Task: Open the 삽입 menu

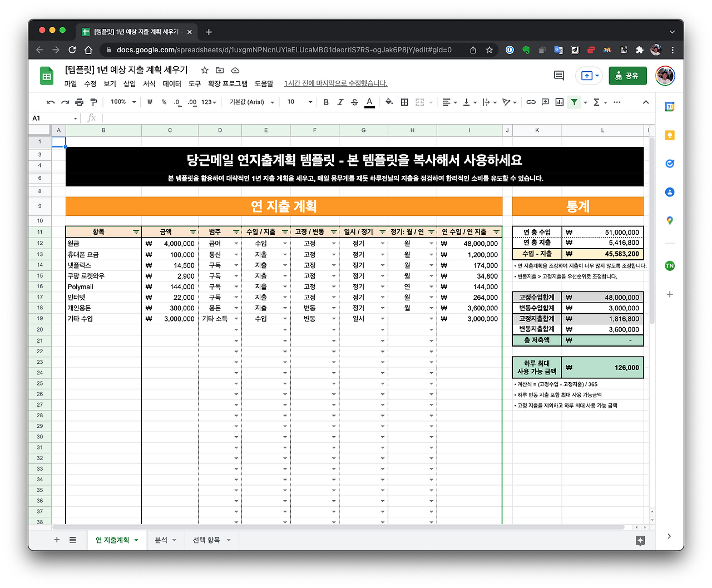Action: tap(130, 83)
